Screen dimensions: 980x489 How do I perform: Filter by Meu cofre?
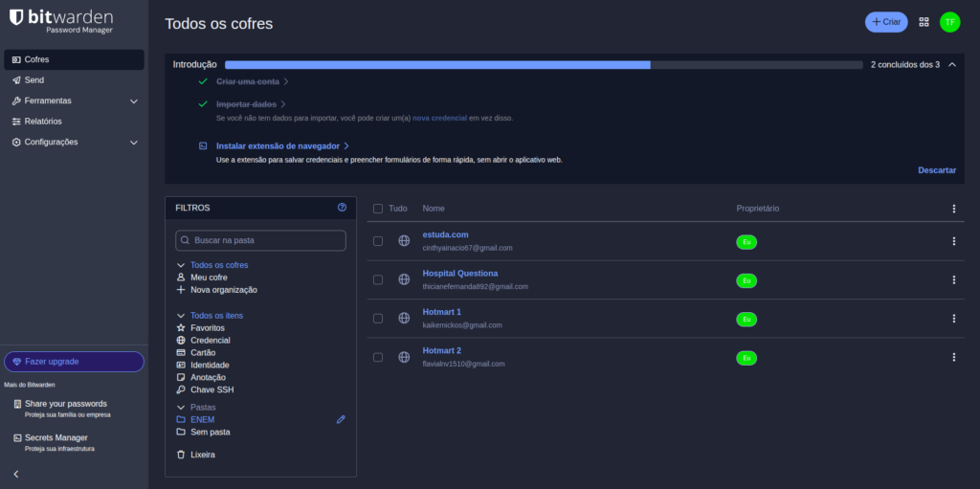click(x=209, y=278)
